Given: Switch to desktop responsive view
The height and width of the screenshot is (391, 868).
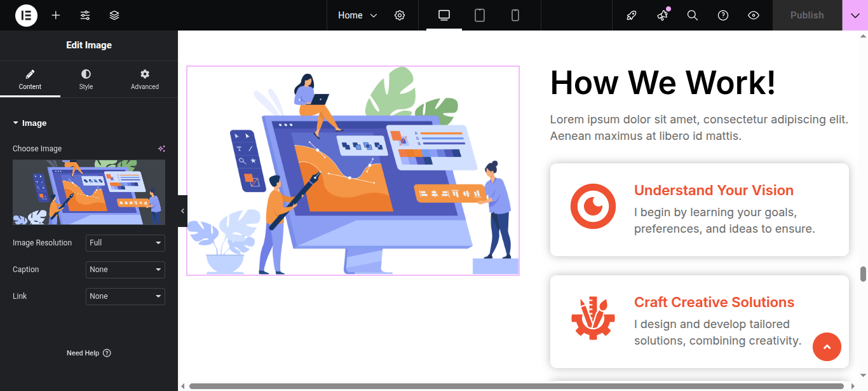Looking at the screenshot, I should [444, 15].
